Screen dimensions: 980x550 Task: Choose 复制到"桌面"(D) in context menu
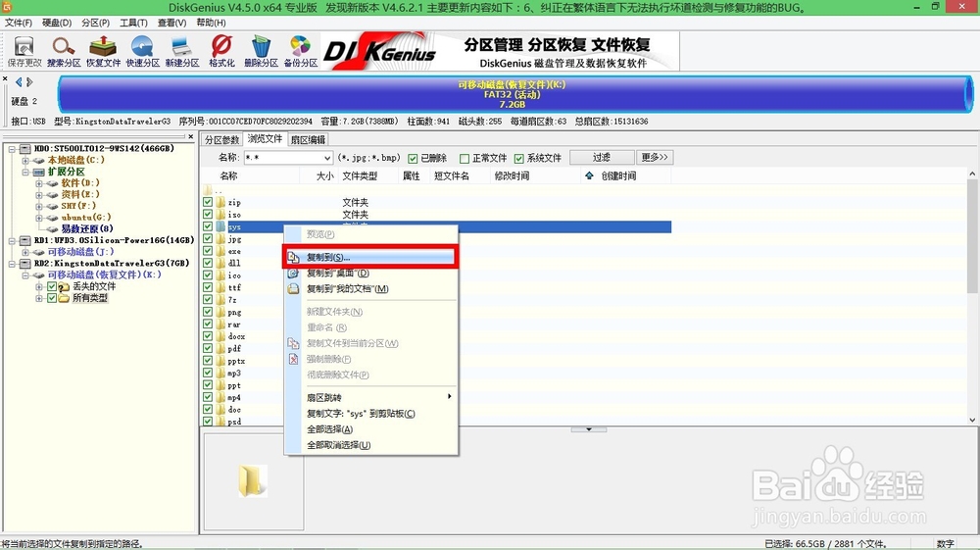pos(371,274)
